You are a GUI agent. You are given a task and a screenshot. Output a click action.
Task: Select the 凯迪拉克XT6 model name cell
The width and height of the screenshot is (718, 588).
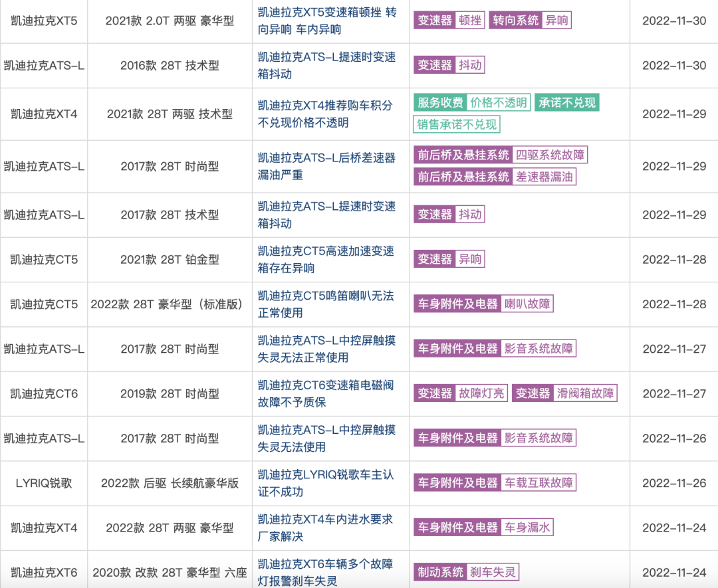pyautogui.click(x=43, y=572)
